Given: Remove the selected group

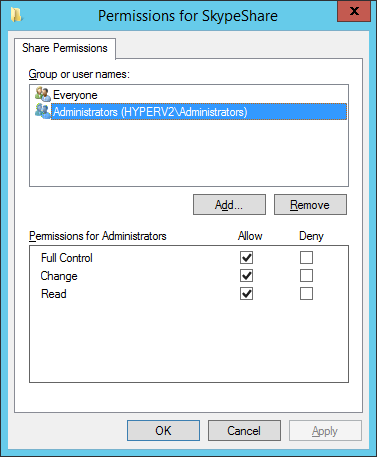Looking at the screenshot, I should pyautogui.click(x=310, y=205).
